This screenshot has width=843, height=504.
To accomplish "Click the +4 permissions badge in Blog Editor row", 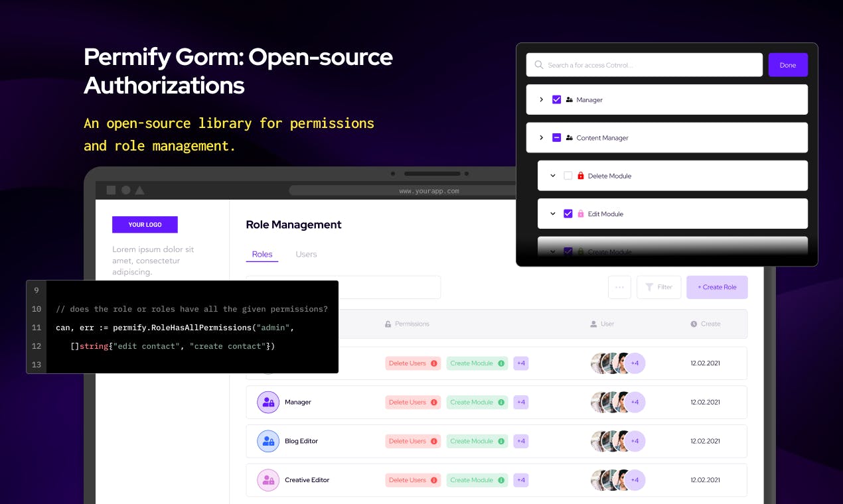I will click(521, 441).
